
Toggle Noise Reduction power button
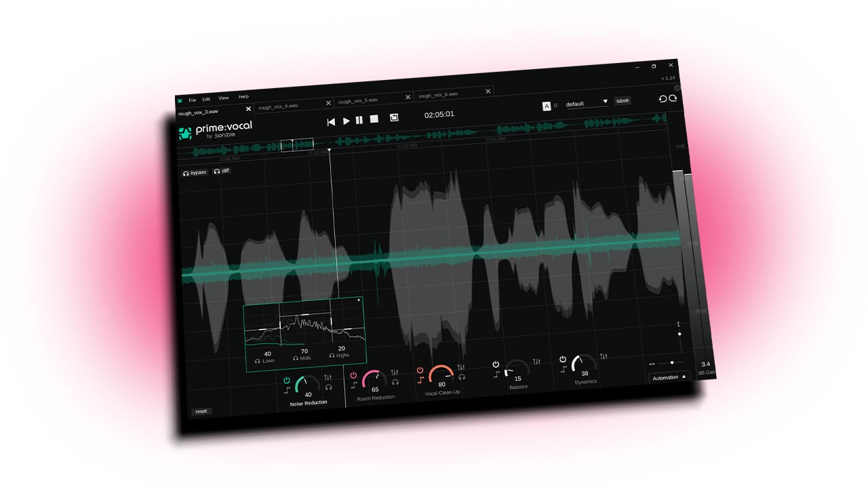click(287, 380)
